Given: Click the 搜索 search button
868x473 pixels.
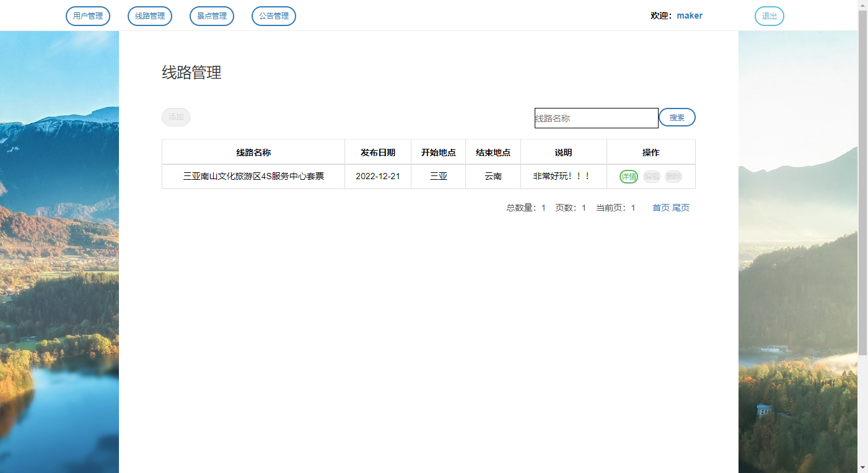Looking at the screenshot, I should pos(677,117).
